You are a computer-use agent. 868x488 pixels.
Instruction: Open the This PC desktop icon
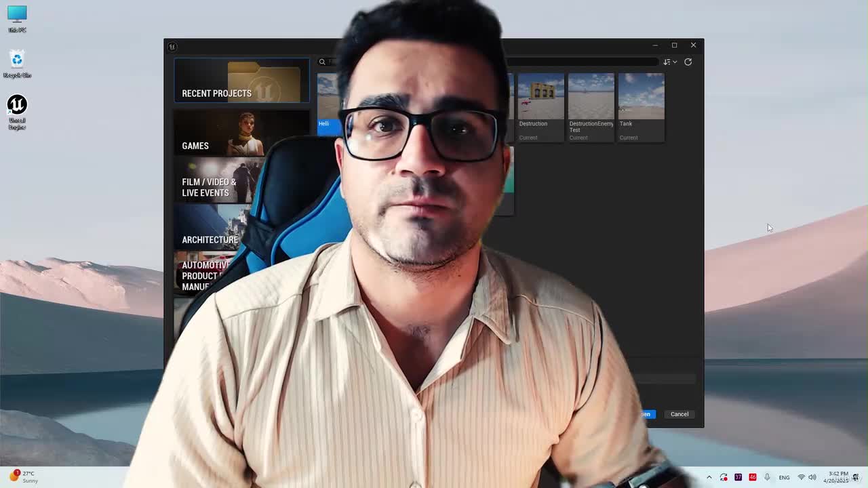click(x=17, y=19)
